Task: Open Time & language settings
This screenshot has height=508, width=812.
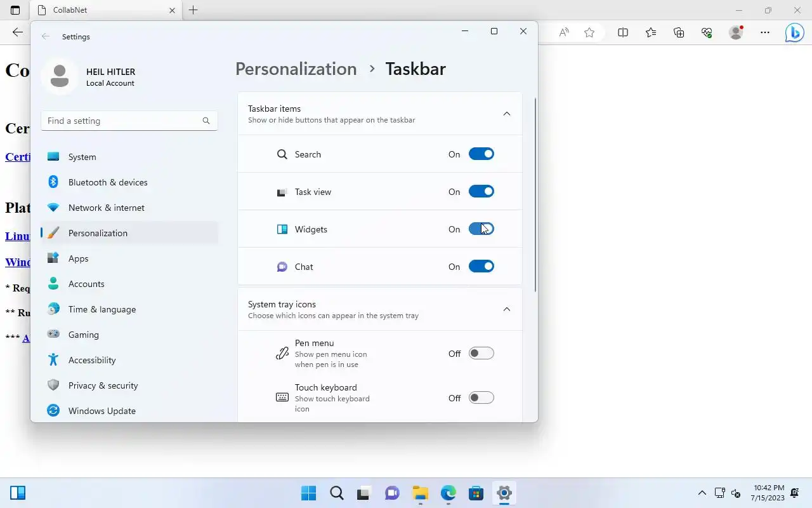Action: click(x=129, y=309)
